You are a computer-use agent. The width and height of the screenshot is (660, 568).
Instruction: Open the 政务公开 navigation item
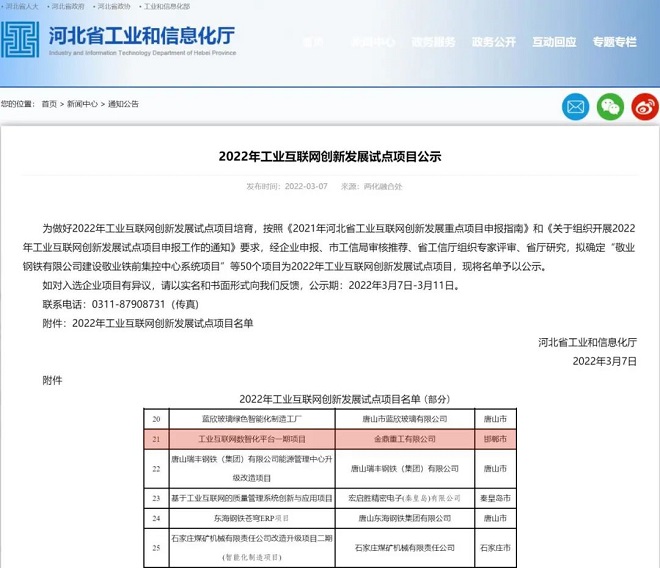point(494,42)
